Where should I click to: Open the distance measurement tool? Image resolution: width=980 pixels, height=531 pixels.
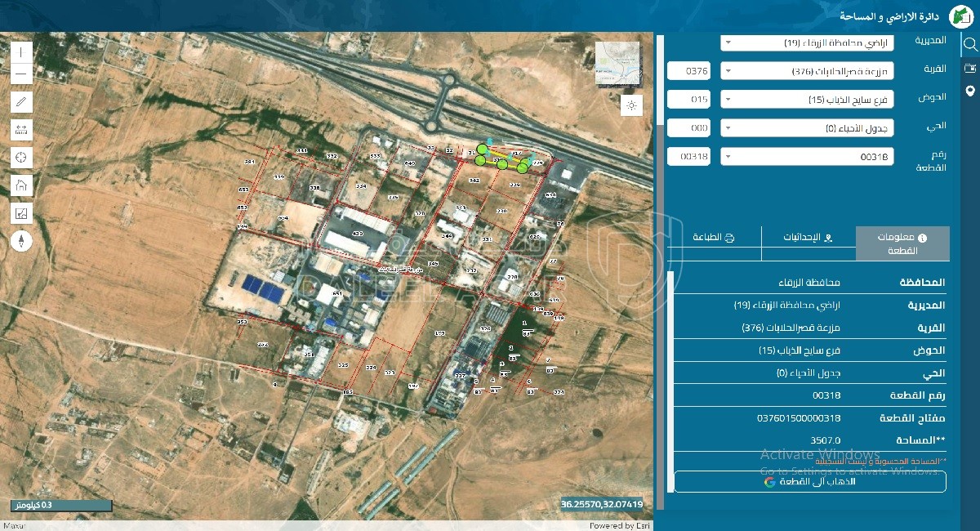click(21, 129)
